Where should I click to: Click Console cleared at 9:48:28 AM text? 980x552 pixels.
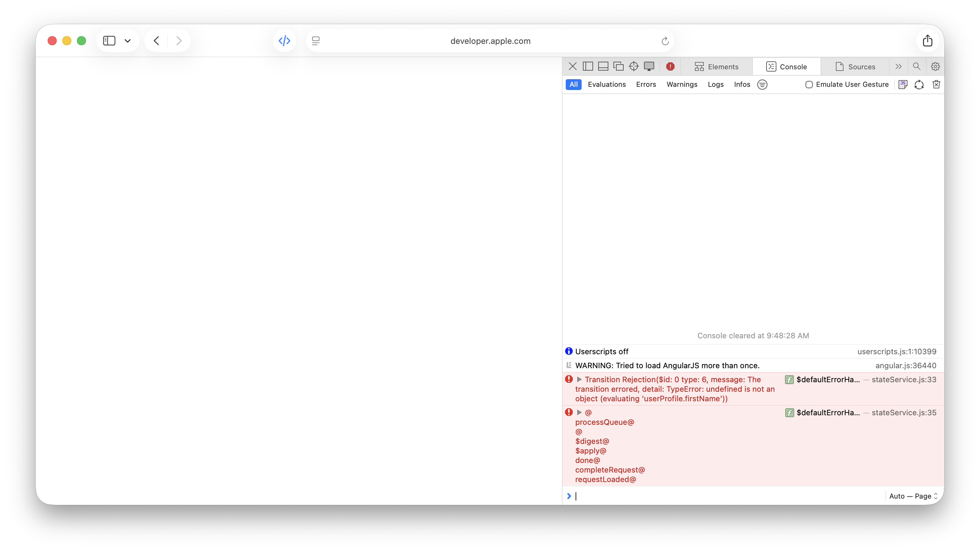[x=753, y=336]
